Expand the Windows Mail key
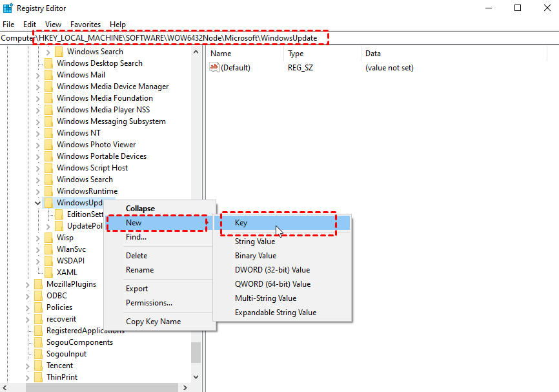559x392 pixels. coord(38,76)
